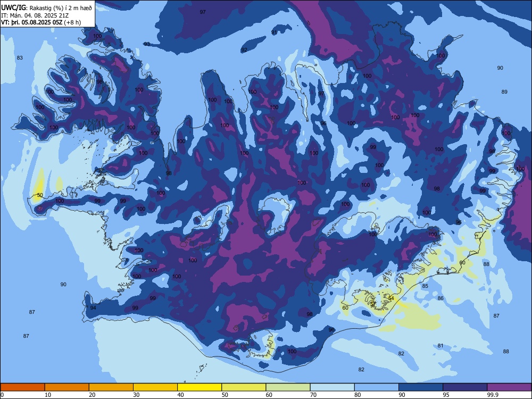Pick the 60–70 light green legend swatch

tap(288, 387)
